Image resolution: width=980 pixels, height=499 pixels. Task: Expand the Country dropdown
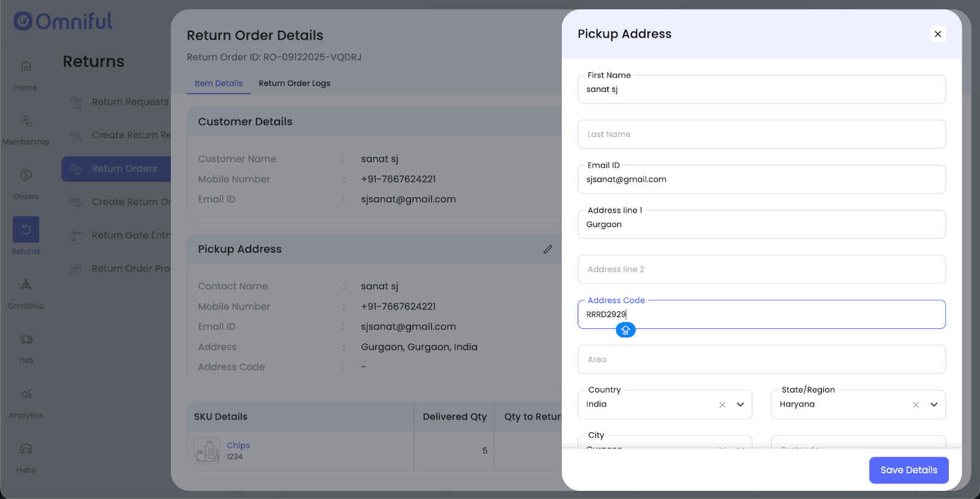[x=741, y=405]
